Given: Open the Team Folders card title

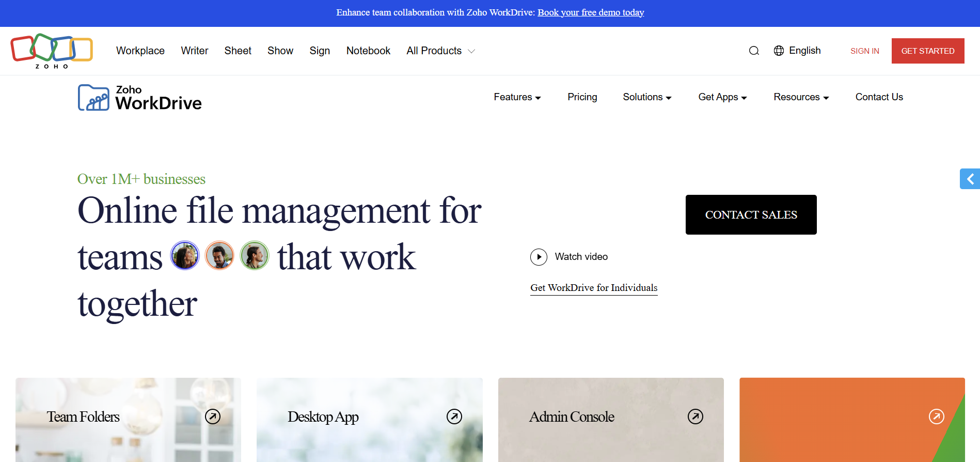Looking at the screenshot, I should click(83, 417).
